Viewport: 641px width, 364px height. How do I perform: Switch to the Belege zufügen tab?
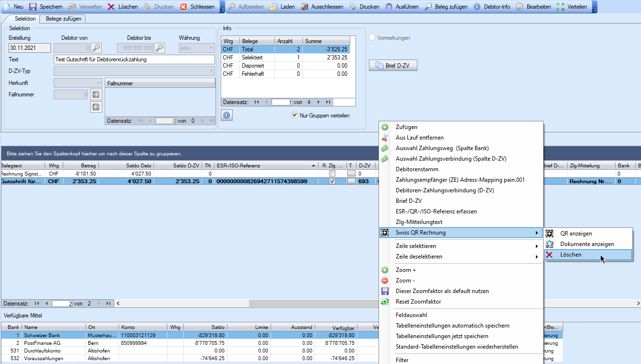(63, 19)
